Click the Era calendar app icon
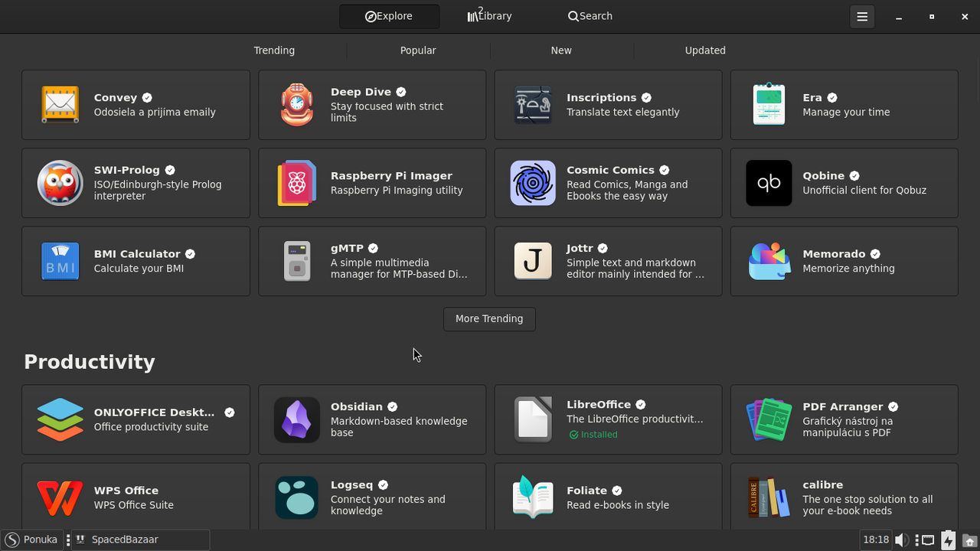The height and width of the screenshot is (551, 980). (769, 105)
